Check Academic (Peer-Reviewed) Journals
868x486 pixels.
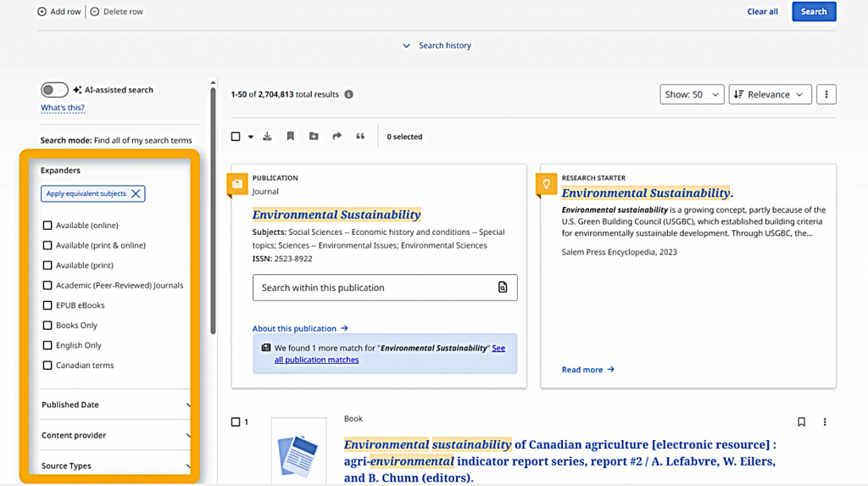click(47, 285)
